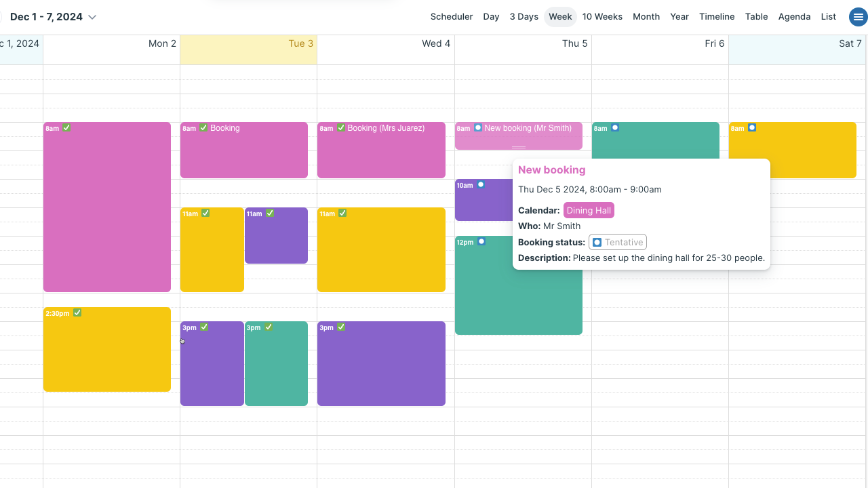Open Tuesday 8am Booking event

click(x=244, y=150)
